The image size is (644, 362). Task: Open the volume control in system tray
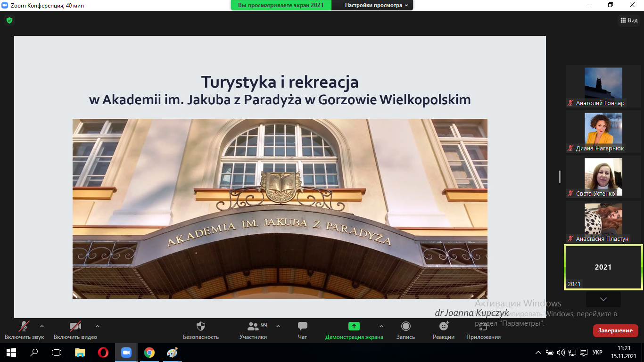click(x=561, y=352)
